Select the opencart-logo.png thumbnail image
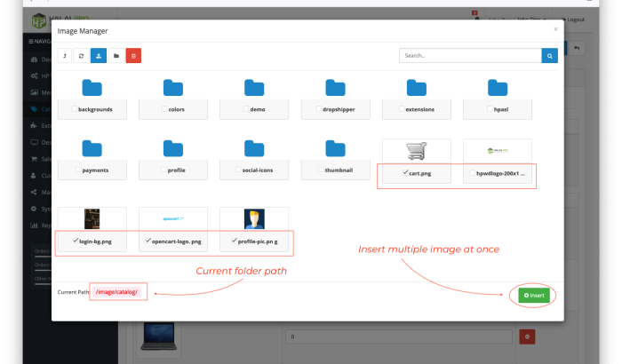Screen dimensions: 622x364 point(173,219)
